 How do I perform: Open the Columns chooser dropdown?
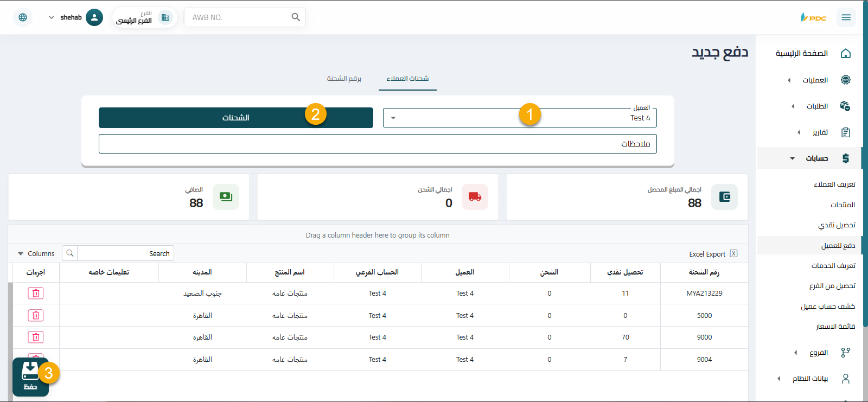point(36,253)
